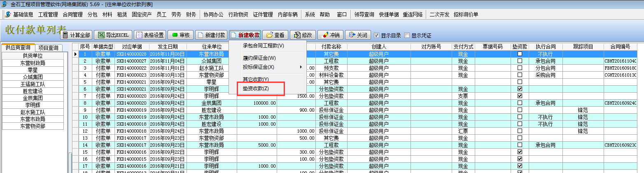The height and width of the screenshot is (173, 644).
Task: Uncheck the 显示目录 checkbox
Action: click(x=376, y=35)
